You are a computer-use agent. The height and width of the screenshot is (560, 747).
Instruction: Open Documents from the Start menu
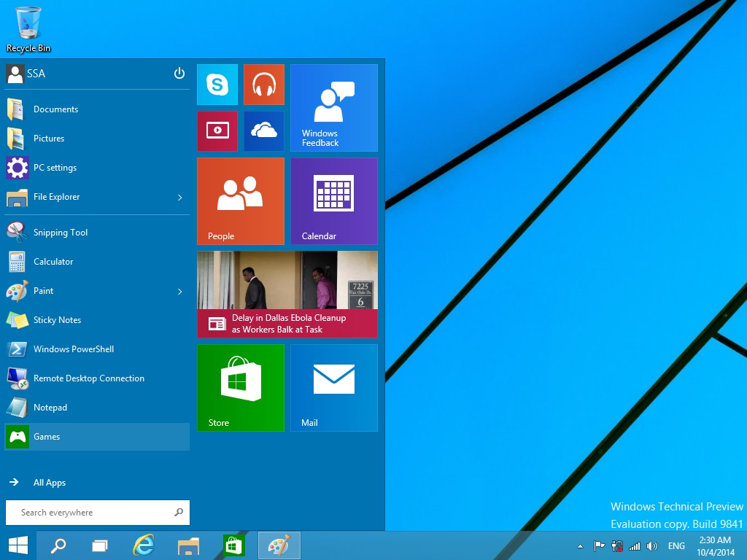click(x=97, y=109)
